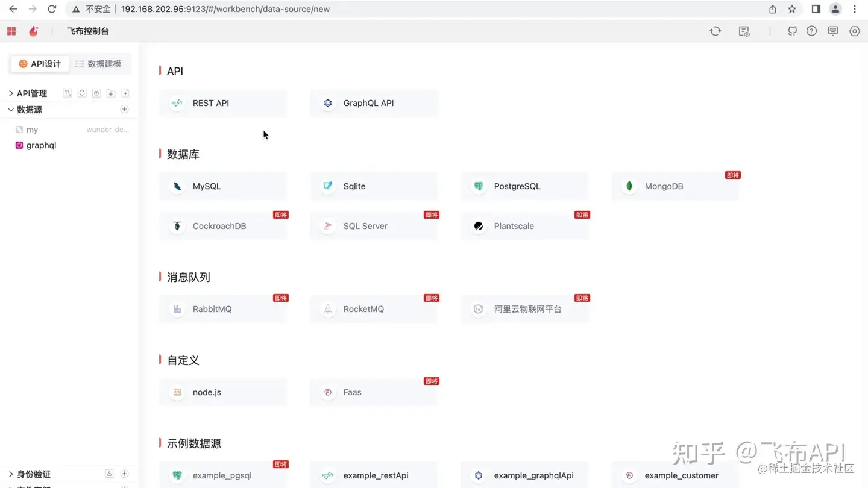Screen dimensions: 868x488
Task: Choose GraphQL API data source
Action: 374,103
